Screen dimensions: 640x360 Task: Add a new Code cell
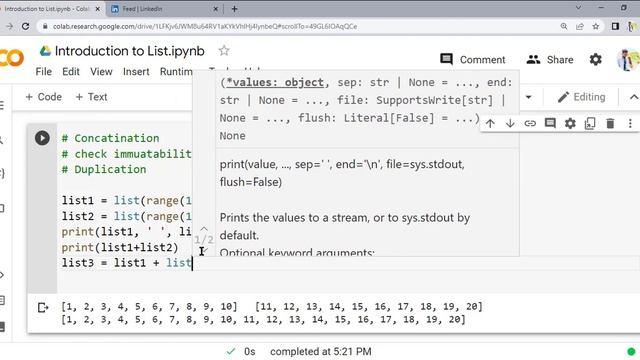[x=44, y=97]
